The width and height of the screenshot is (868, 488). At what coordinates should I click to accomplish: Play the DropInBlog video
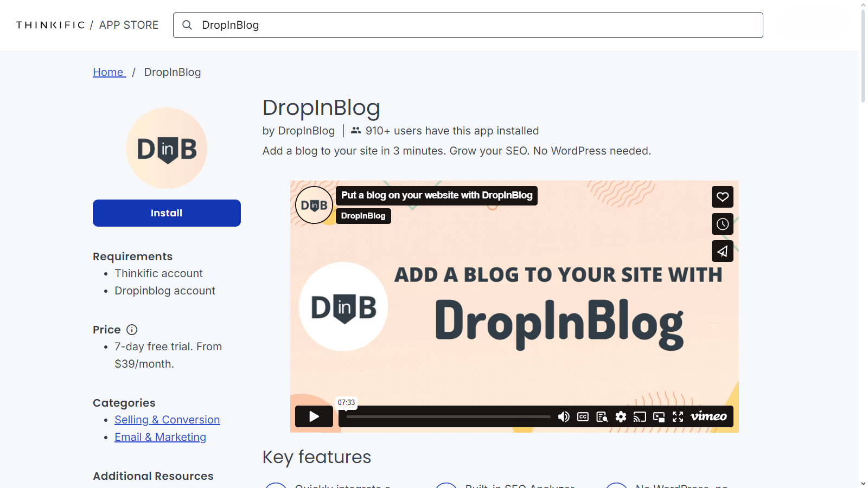pos(314,416)
